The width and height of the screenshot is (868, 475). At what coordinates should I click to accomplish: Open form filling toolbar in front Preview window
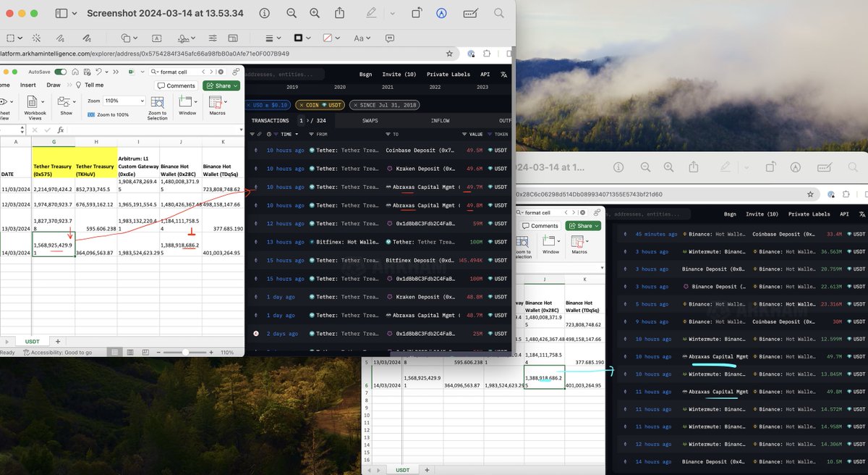coord(471,13)
